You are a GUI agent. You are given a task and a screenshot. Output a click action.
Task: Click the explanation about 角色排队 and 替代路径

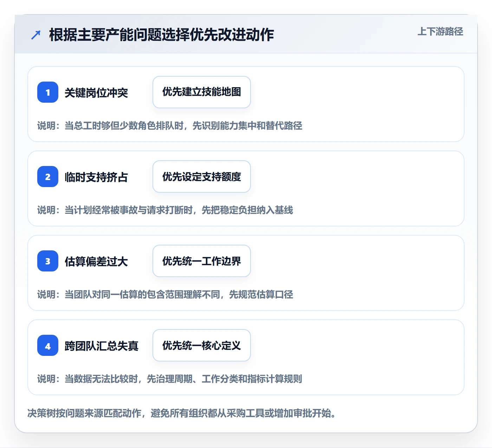coord(170,126)
